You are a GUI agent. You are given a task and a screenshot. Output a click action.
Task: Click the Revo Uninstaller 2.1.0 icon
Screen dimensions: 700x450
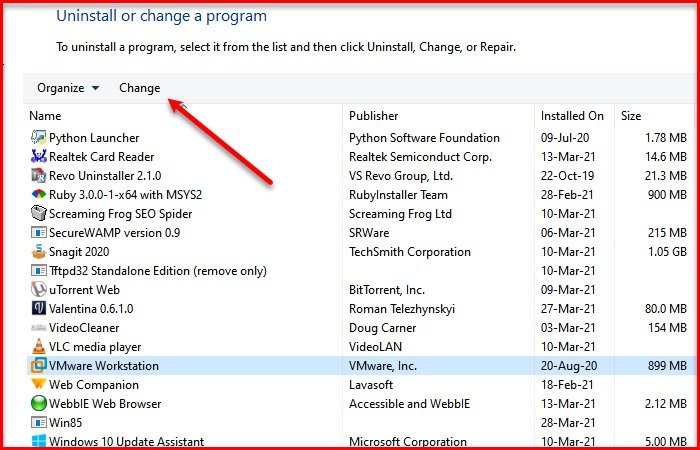[x=39, y=175]
